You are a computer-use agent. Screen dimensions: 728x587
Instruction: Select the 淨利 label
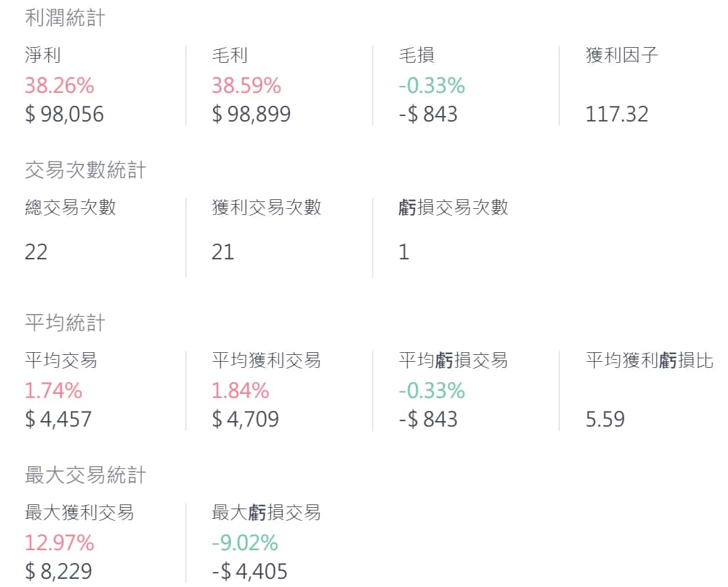[43, 55]
